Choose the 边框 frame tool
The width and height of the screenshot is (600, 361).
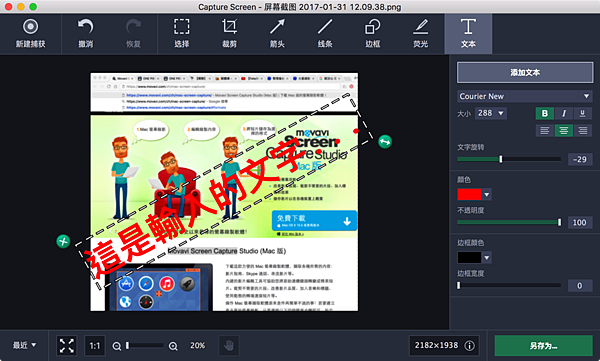(x=373, y=34)
